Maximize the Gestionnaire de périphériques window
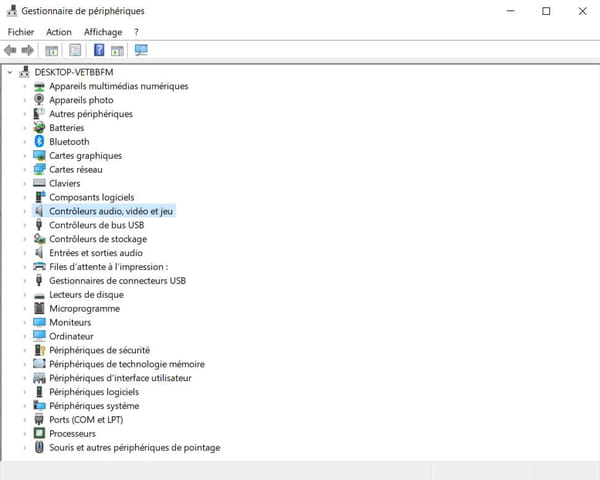600x480 pixels. (x=546, y=11)
